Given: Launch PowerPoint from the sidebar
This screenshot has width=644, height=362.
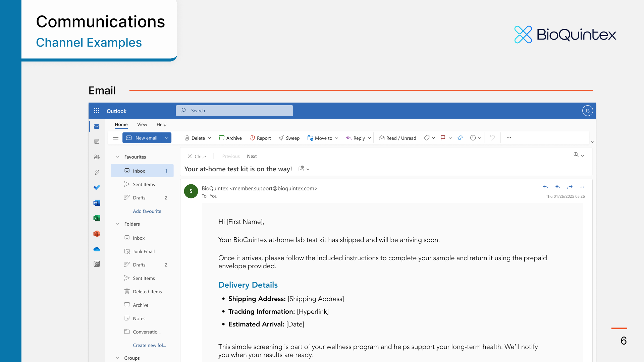Looking at the screenshot, I should tap(97, 234).
